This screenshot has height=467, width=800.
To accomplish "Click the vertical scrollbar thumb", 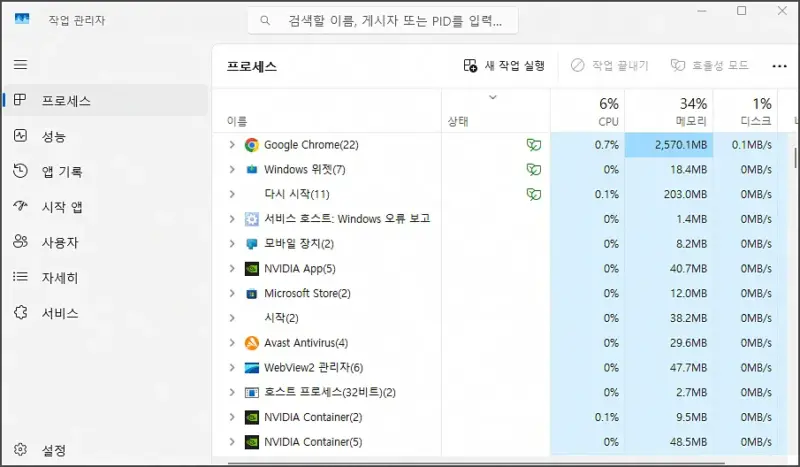I will point(795,158).
